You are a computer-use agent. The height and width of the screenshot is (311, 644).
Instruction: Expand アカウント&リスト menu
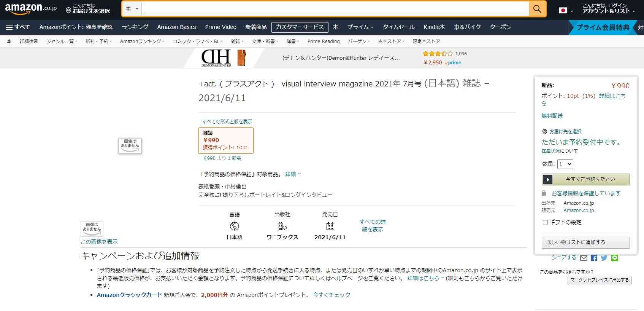[x=609, y=9]
